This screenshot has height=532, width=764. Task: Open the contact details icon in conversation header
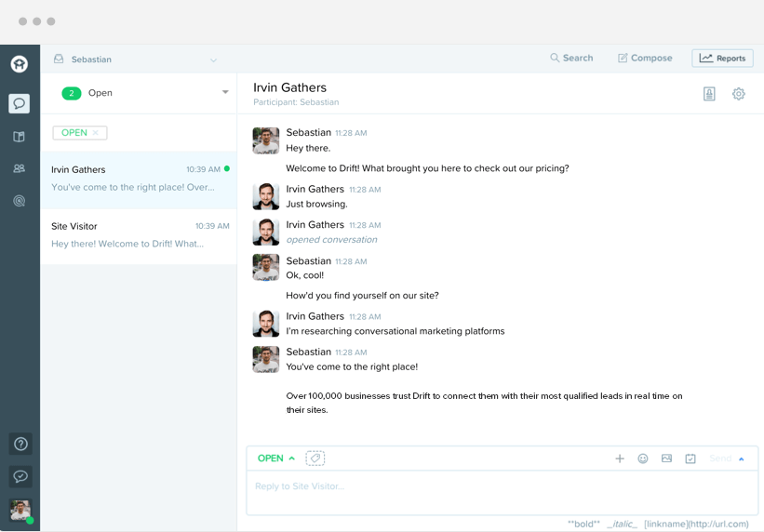click(709, 94)
